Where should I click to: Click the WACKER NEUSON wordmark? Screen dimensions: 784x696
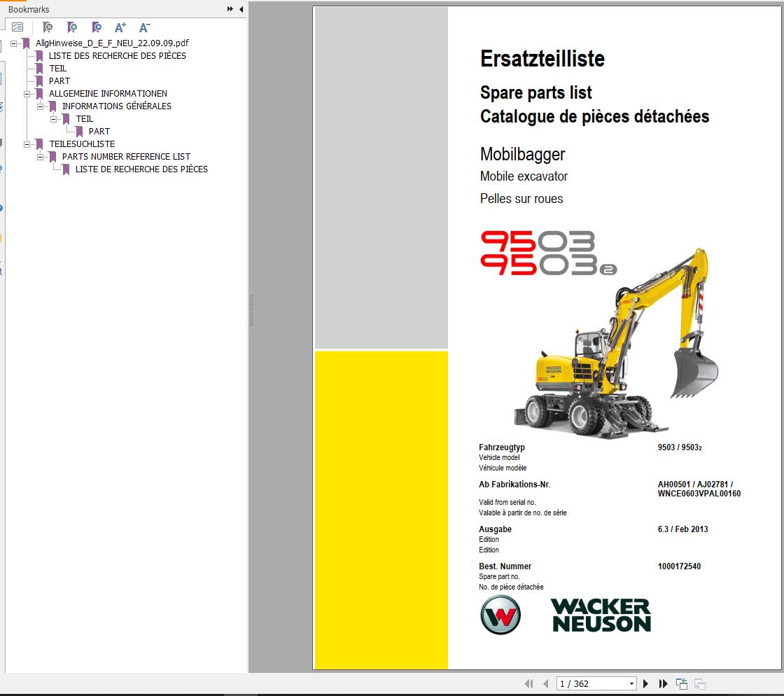point(601,615)
